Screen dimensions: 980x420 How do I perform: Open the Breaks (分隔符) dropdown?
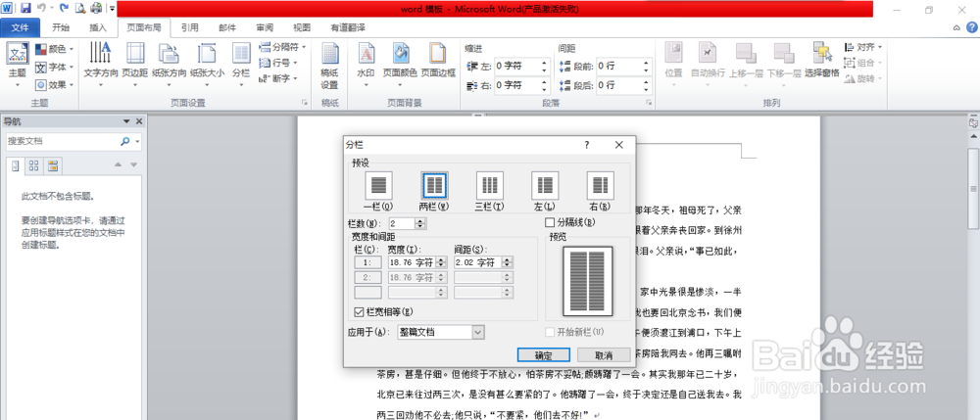tap(282, 47)
